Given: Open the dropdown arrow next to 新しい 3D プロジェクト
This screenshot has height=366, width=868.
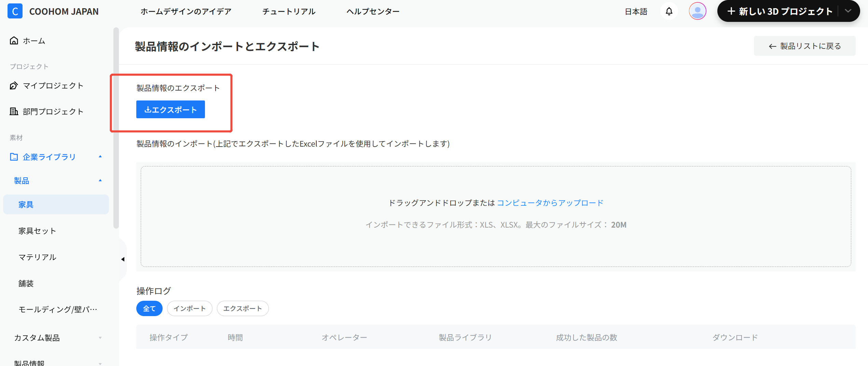Looking at the screenshot, I should pyautogui.click(x=848, y=11).
